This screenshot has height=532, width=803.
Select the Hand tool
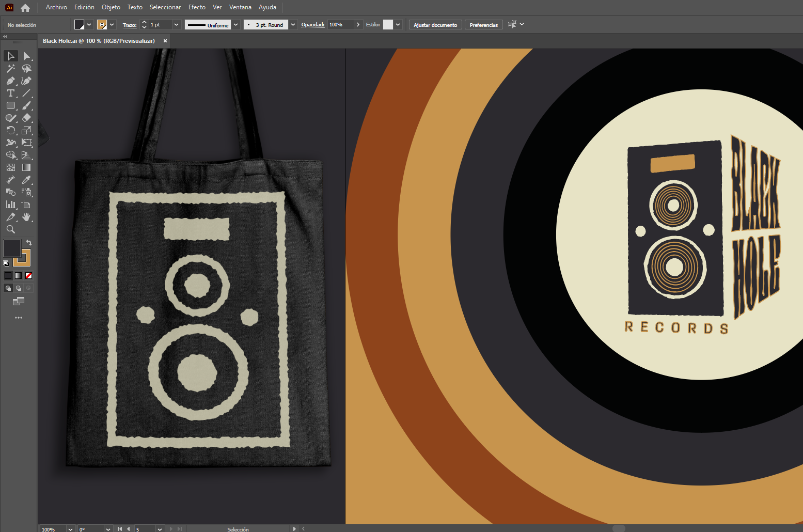click(x=26, y=217)
